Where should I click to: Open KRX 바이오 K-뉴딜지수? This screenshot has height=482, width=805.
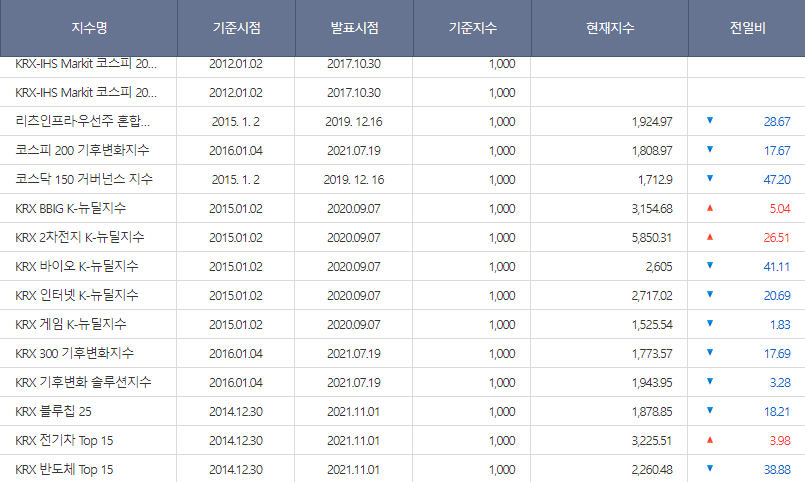76,266
